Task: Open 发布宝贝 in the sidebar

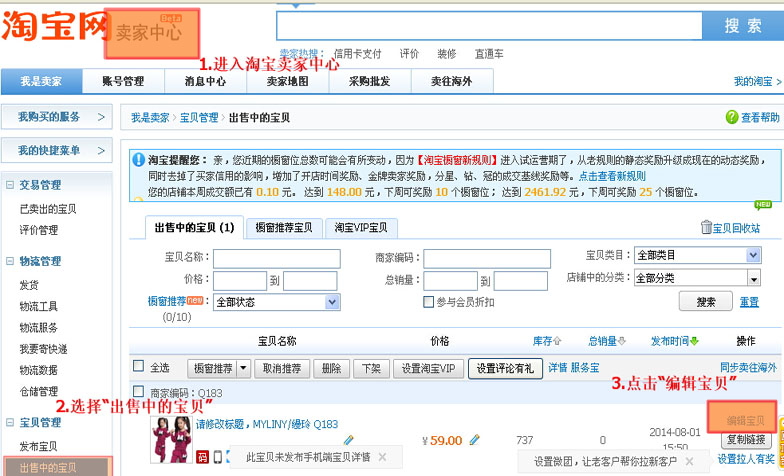Action: 38,446
